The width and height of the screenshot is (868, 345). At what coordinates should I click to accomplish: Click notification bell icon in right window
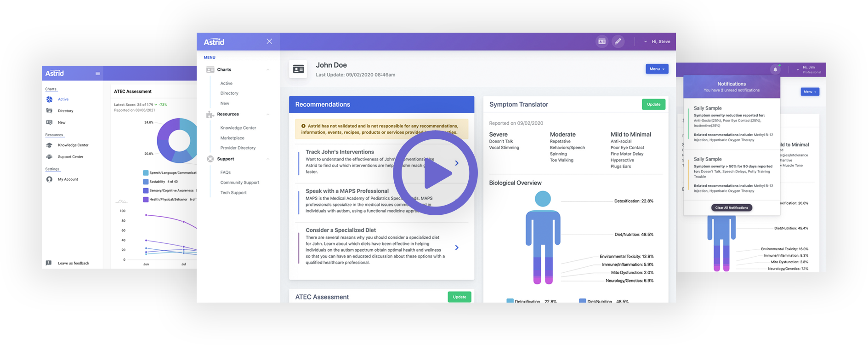click(775, 69)
